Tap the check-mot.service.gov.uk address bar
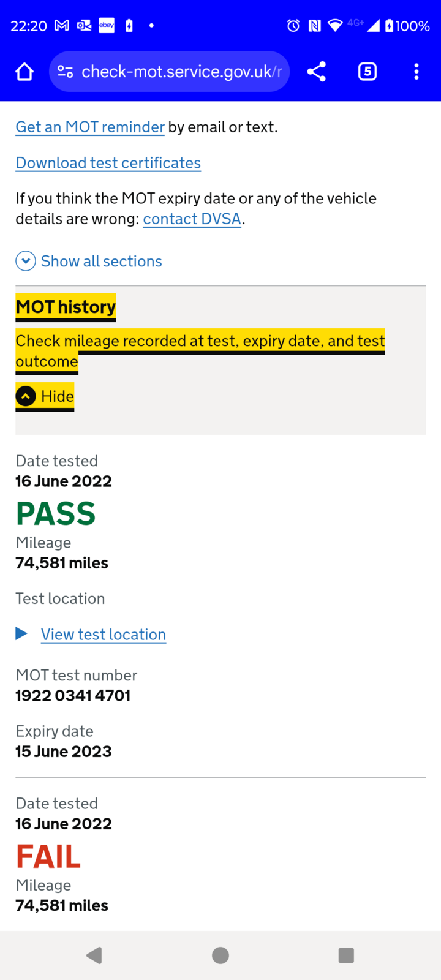The height and width of the screenshot is (980, 441). (x=181, y=72)
